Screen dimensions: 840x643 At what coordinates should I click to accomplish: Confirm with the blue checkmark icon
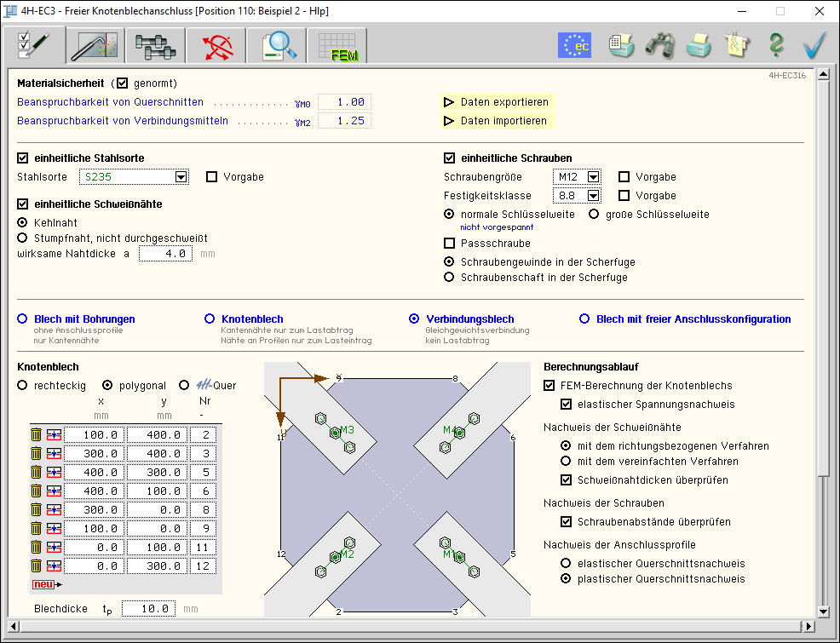[x=814, y=45]
